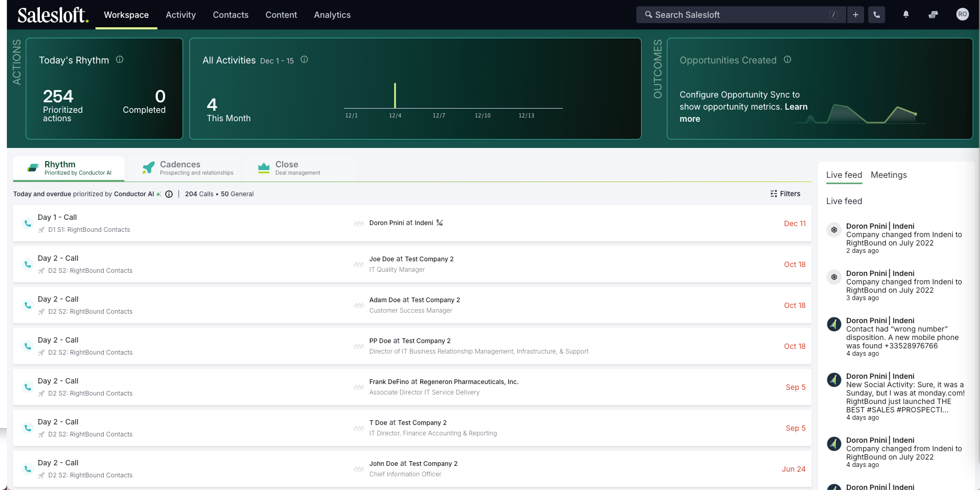Image resolution: width=980 pixels, height=490 pixels.
Task: Select the Rhythm tab
Action: point(69,168)
